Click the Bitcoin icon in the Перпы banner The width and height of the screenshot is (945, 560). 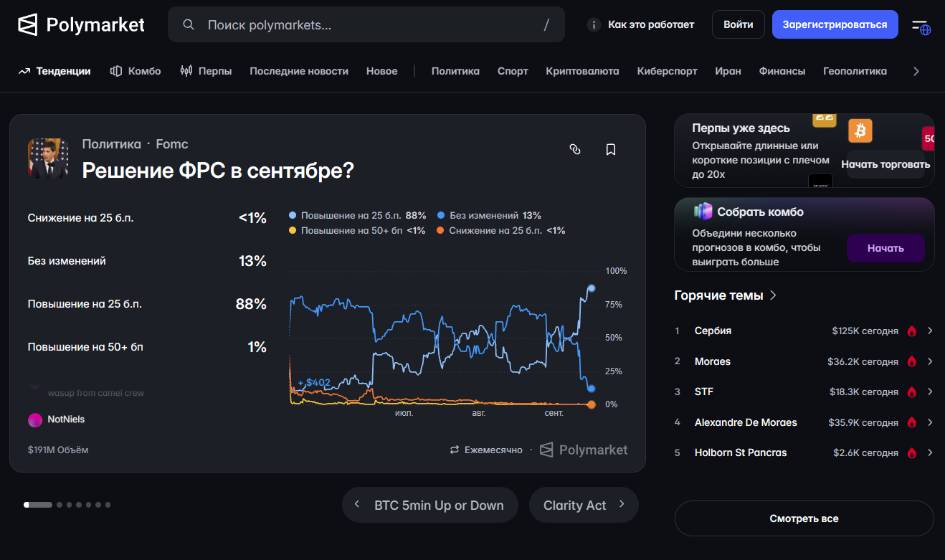860,130
